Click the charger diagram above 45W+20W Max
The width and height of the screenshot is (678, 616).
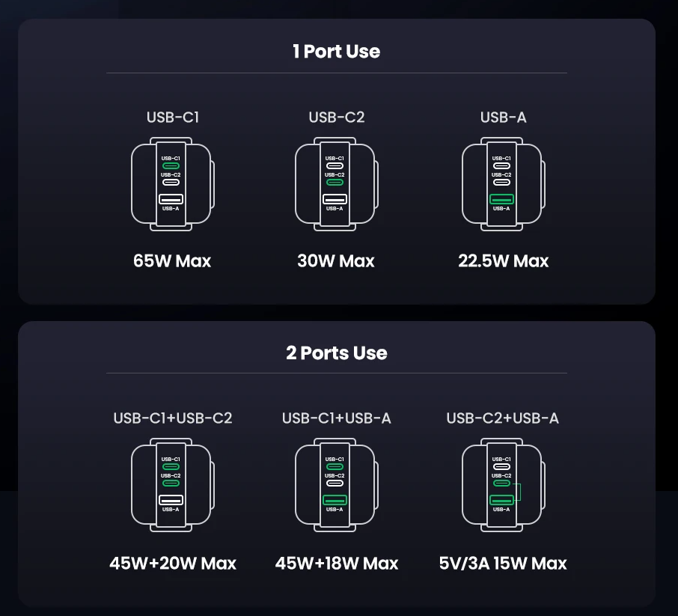click(172, 485)
